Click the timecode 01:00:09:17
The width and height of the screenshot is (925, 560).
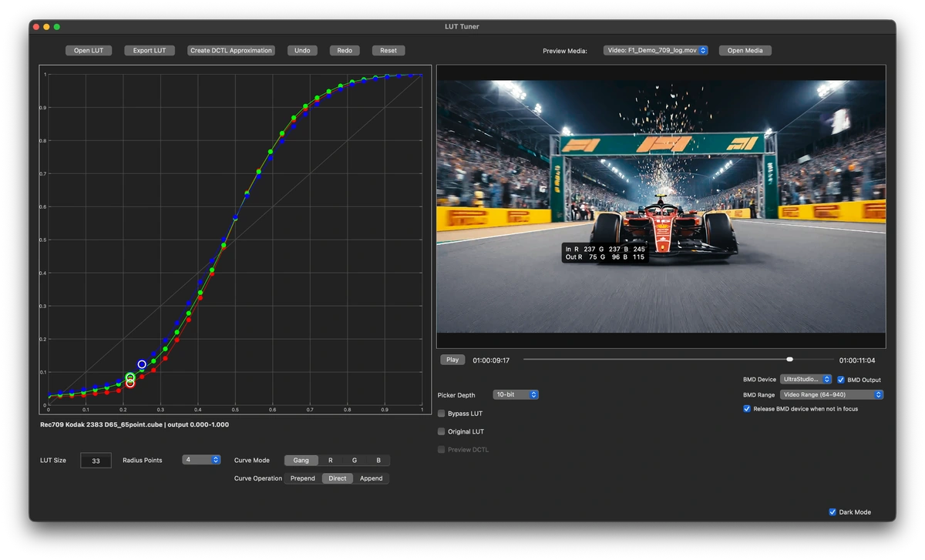[x=491, y=360]
